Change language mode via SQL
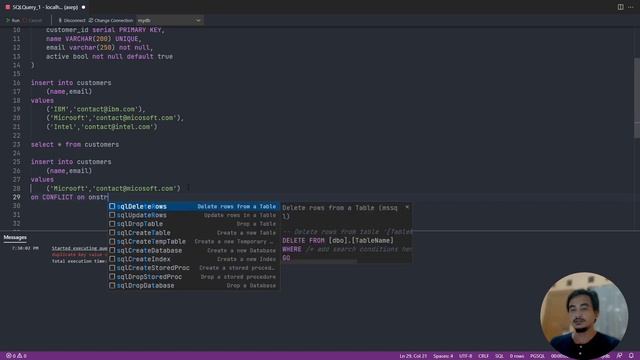This screenshot has width=640, height=360. [x=499, y=356]
